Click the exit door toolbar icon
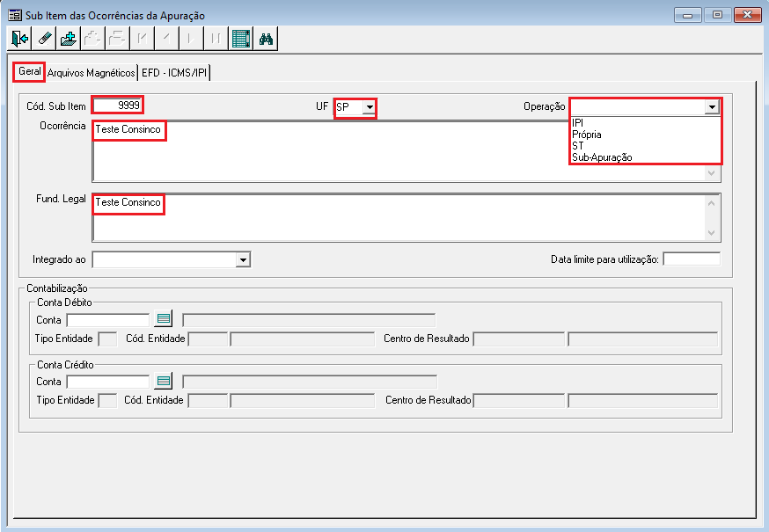Screen dimensions: 769x532 [x=19, y=39]
